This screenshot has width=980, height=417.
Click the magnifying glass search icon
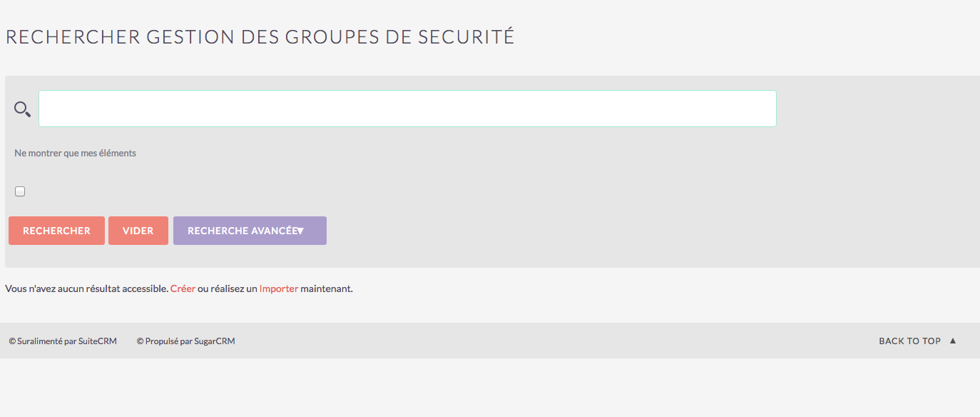click(x=22, y=109)
